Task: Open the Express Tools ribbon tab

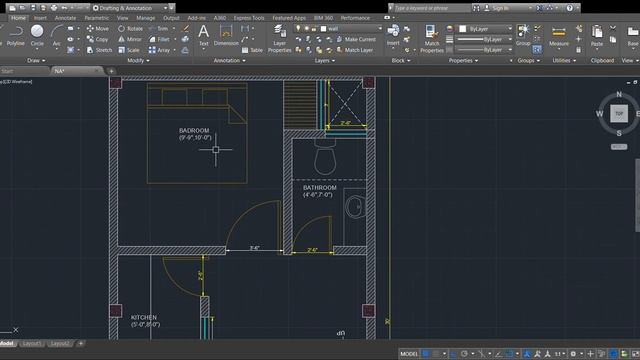Action: tap(249, 18)
